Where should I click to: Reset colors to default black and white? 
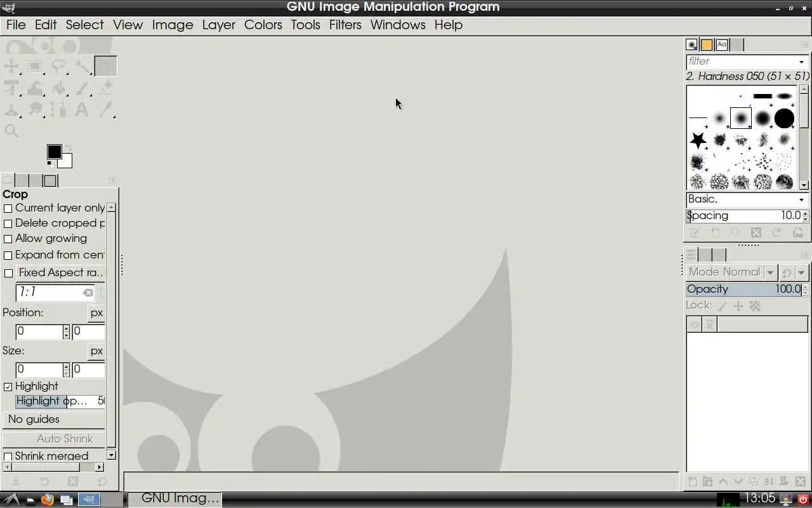[x=50, y=163]
